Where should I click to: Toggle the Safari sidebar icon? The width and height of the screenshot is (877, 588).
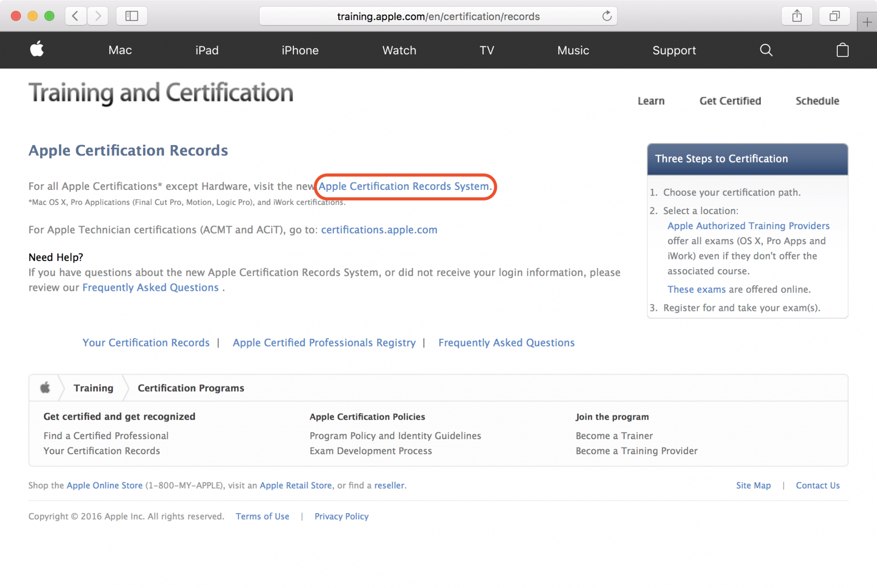click(x=132, y=16)
